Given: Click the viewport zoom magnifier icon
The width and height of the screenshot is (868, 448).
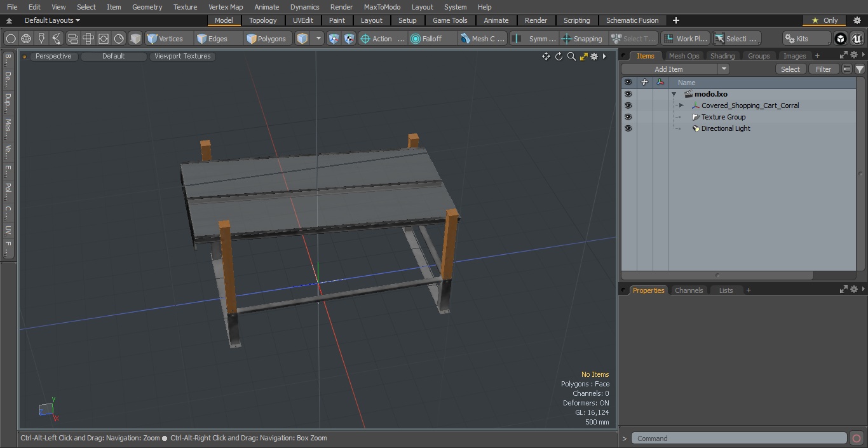Looking at the screenshot, I should tap(571, 57).
